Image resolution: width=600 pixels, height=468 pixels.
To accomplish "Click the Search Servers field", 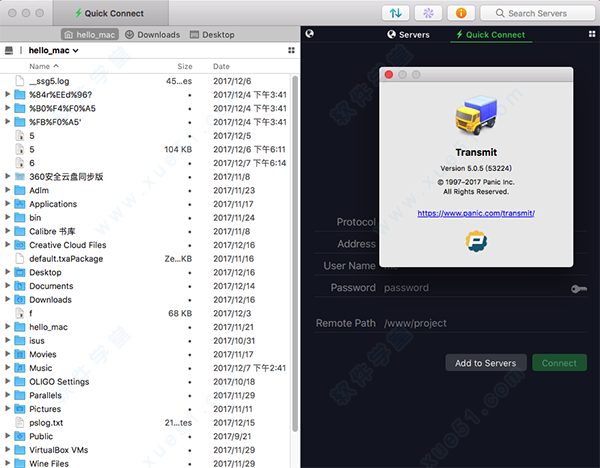I will point(537,13).
